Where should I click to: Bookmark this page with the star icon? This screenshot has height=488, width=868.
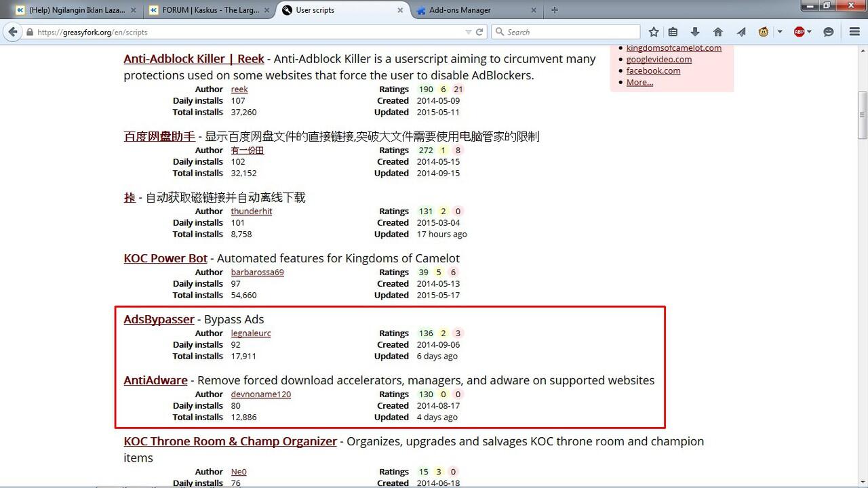pyautogui.click(x=654, y=32)
